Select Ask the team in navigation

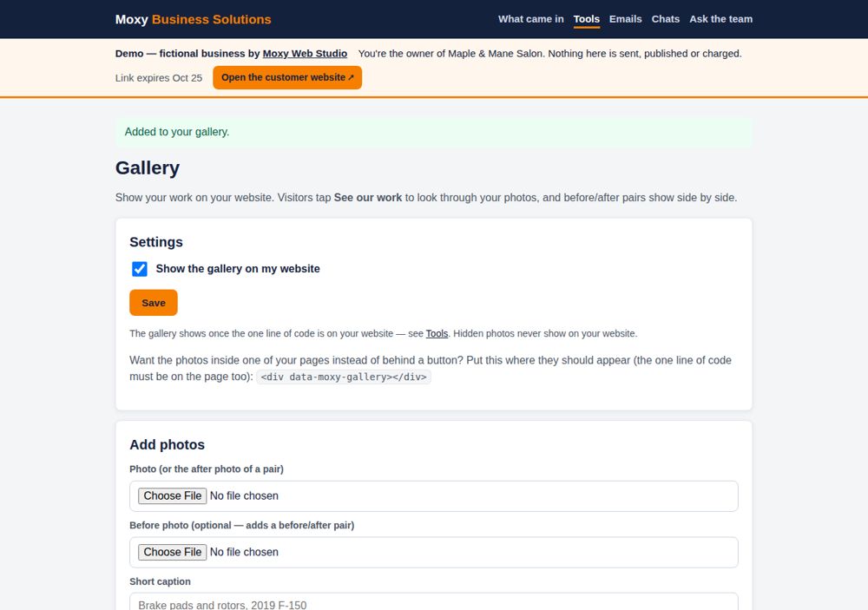(720, 19)
